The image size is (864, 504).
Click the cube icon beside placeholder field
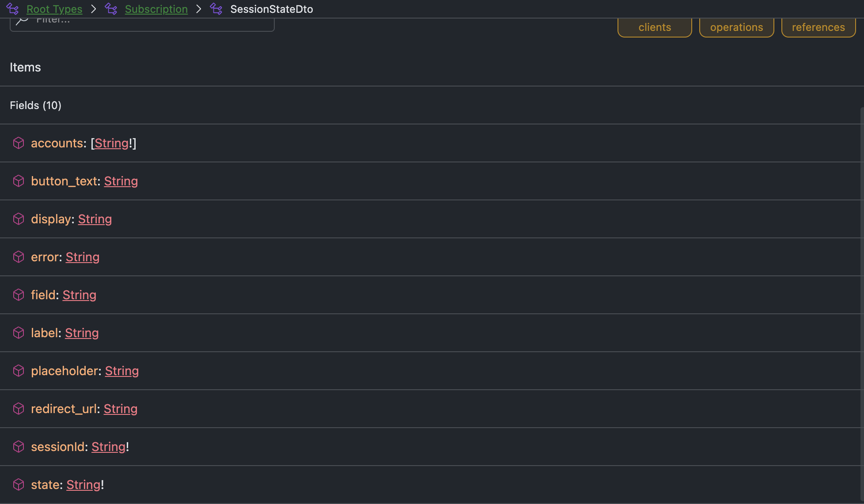pyautogui.click(x=19, y=371)
